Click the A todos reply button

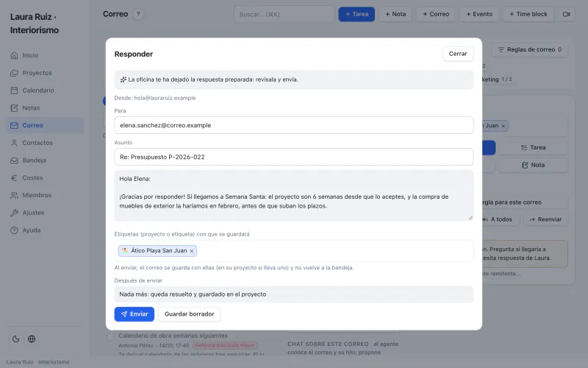coord(499,219)
